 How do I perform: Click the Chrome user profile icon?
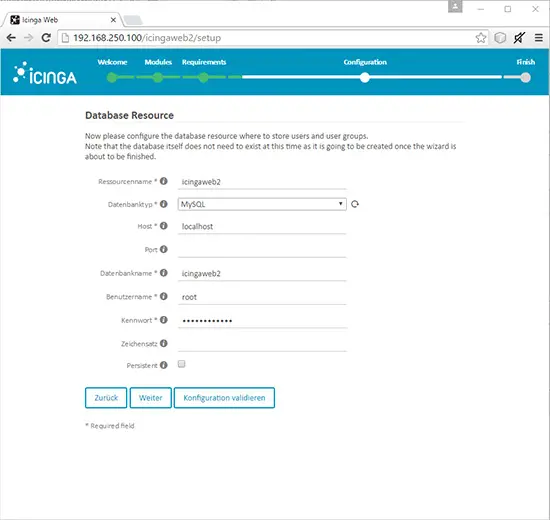[x=455, y=6]
